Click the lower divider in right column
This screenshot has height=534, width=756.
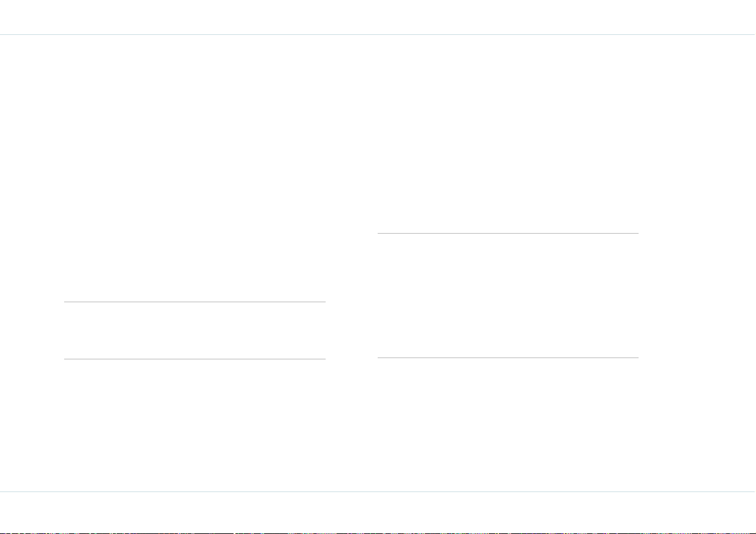click(508, 358)
